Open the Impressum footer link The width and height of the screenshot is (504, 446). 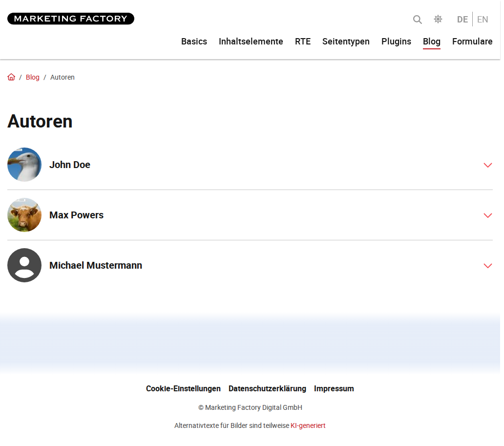tap(334, 388)
